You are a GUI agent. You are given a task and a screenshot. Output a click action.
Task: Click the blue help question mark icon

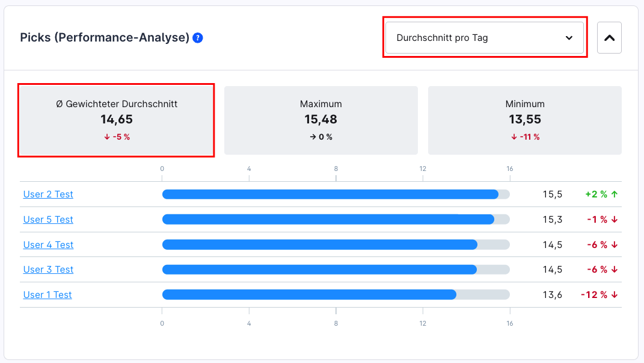198,38
